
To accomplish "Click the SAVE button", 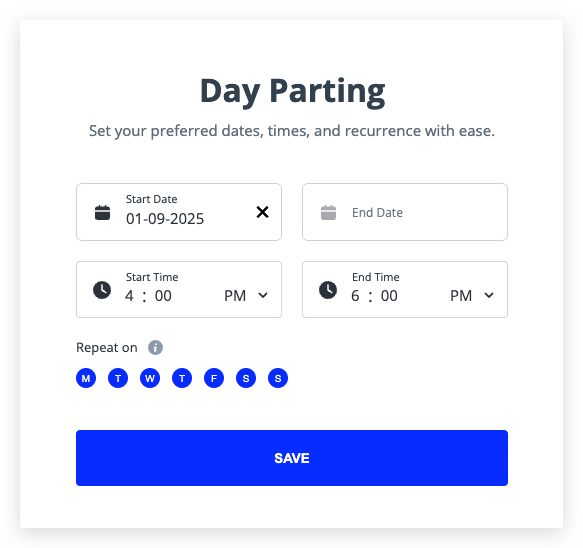I will tap(292, 458).
